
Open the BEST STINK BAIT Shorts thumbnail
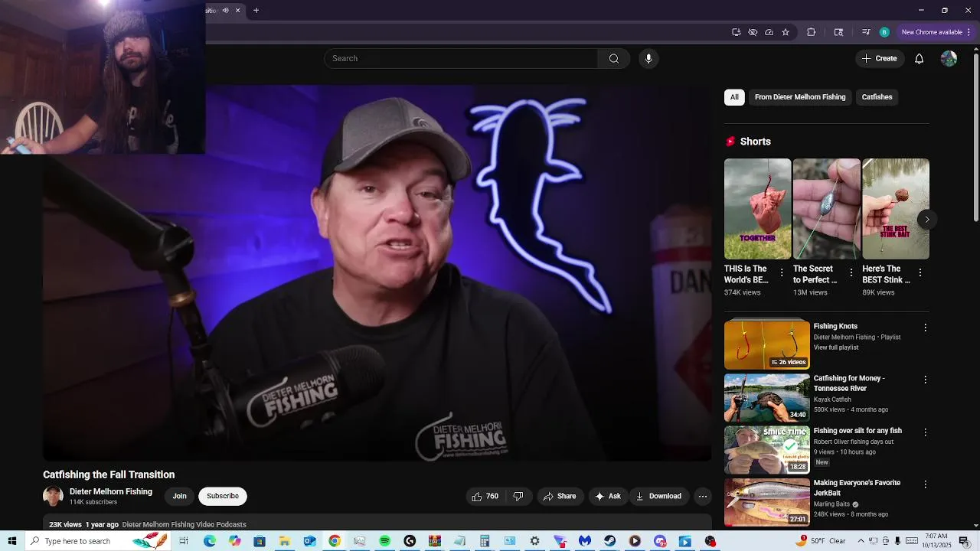pyautogui.click(x=896, y=209)
